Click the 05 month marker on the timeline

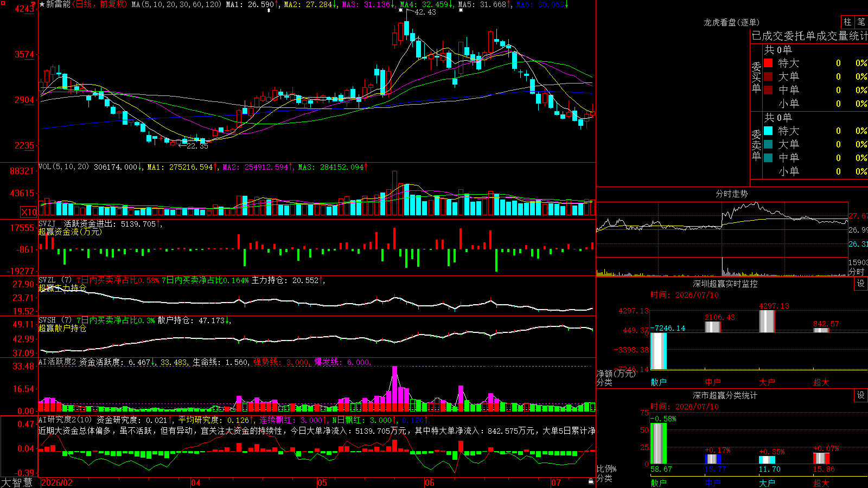tap(322, 483)
